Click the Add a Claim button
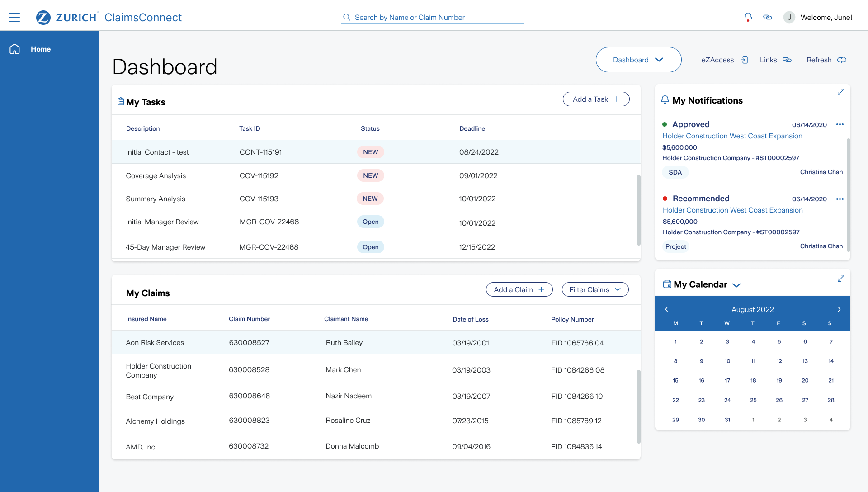This screenshot has width=868, height=492. (x=519, y=290)
